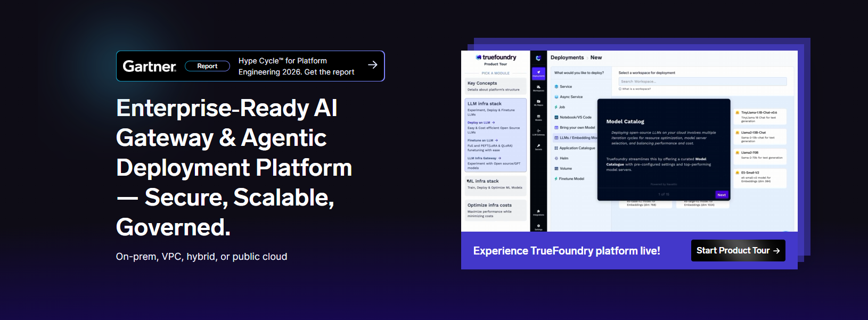The image size is (868, 320).
Task: Click the Start Product Tour button
Action: click(x=738, y=250)
